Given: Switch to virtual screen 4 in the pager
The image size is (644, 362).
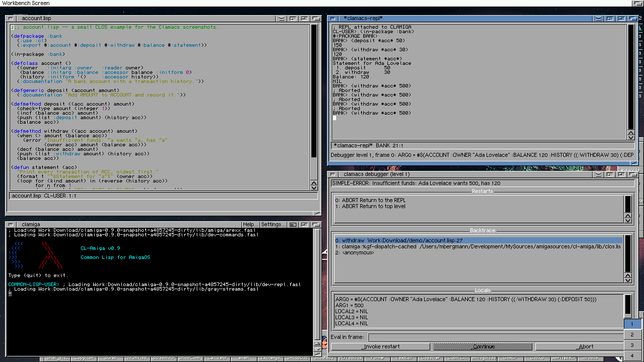Looking at the screenshot, I should [x=632, y=355].
